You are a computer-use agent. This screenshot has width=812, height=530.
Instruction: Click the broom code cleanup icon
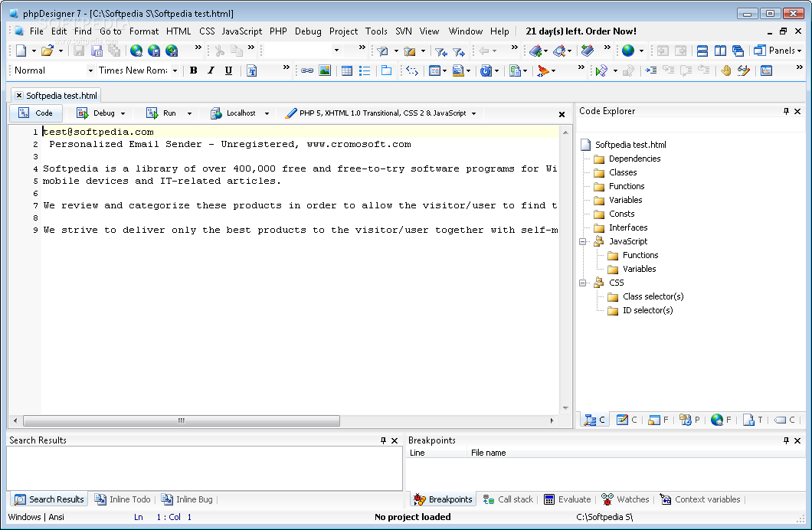pyautogui.click(x=542, y=70)
